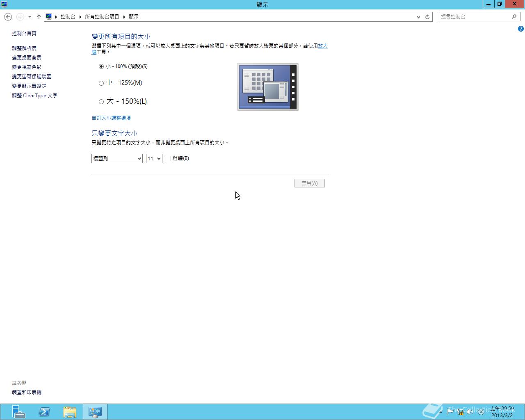The width and height of the screenshot is (525, 420).
Task: Open 控制台首頁 link
Action: [24, 34]
